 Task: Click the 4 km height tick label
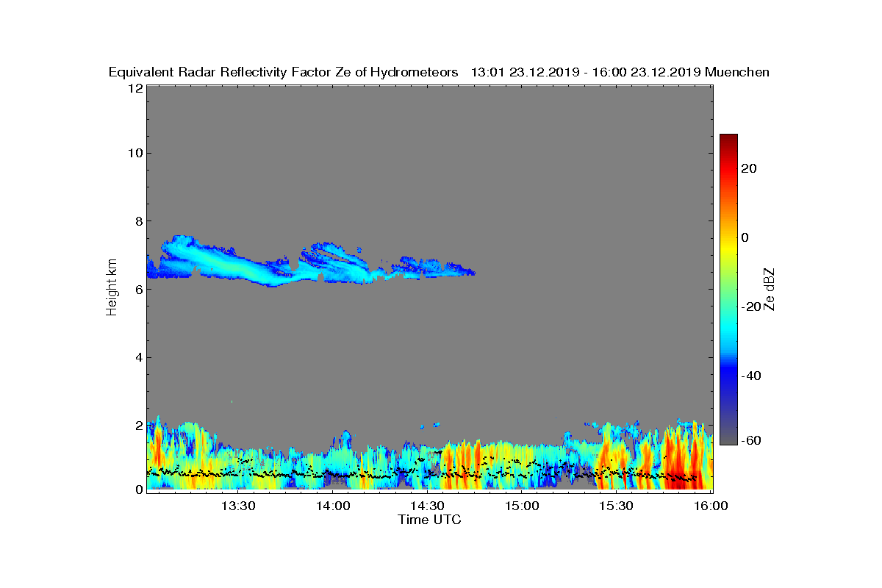pos(138,357)
